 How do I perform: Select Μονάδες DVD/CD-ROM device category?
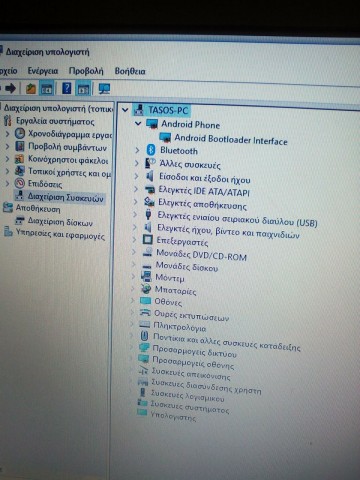[x=201, y=255]
